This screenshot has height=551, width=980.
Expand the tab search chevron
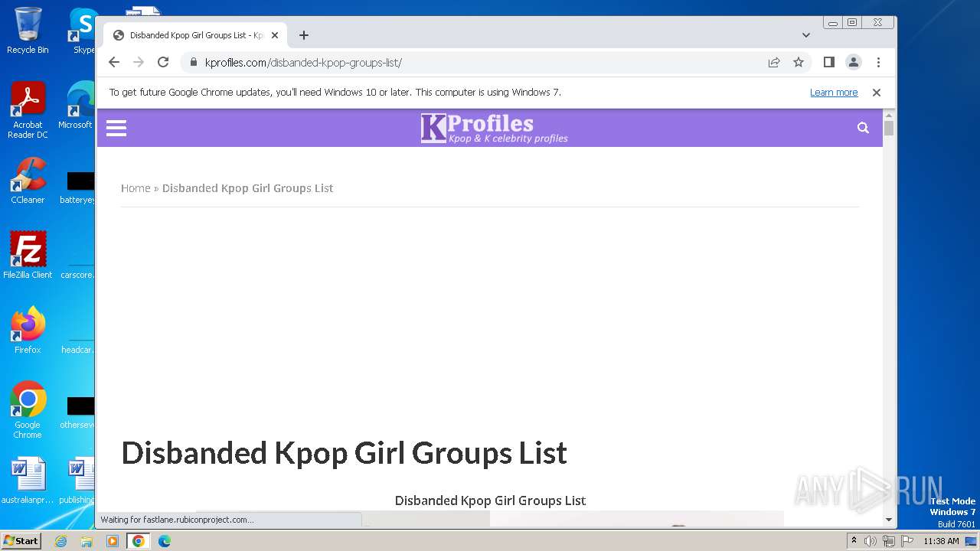point(806,35)
